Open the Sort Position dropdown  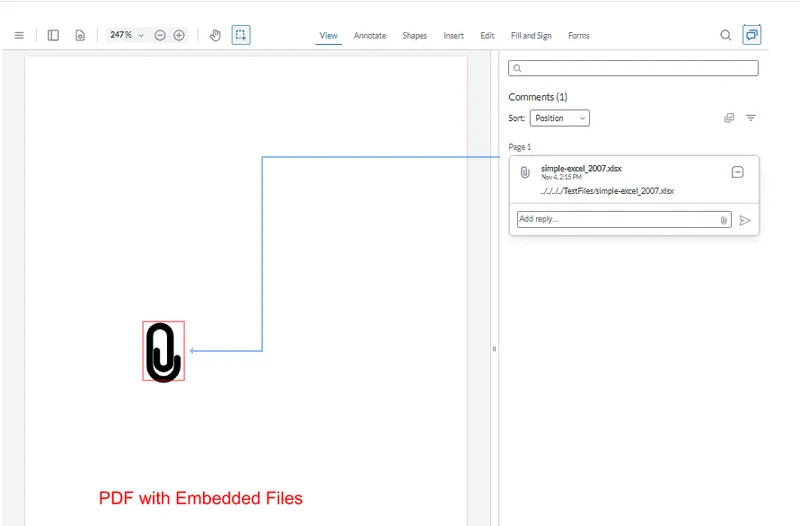click(x=560, y=118)
